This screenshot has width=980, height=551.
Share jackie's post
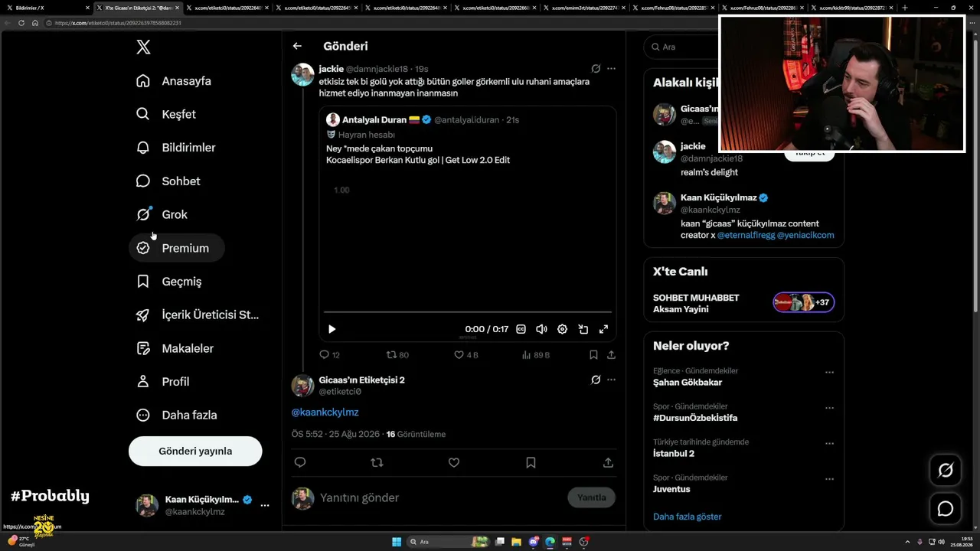click(x=611, y=355)
